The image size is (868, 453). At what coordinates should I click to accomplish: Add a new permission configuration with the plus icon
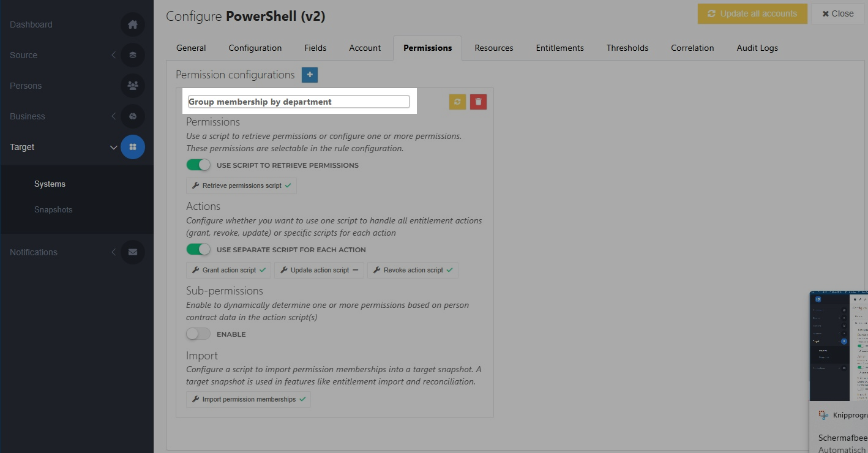310,75
